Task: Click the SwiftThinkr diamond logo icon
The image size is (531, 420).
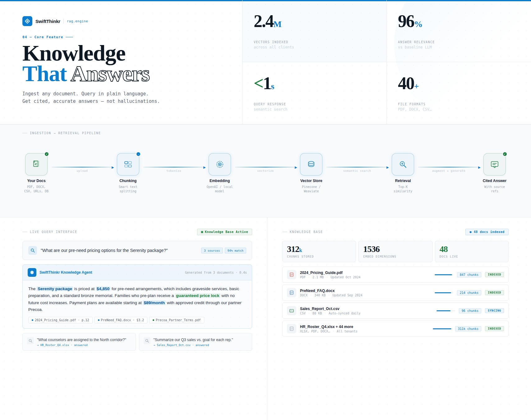Action: click(x=27, y=21)
